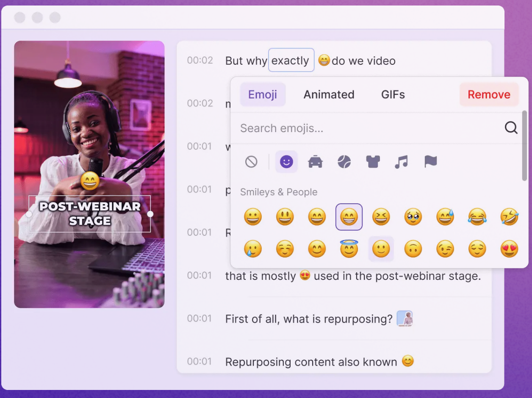Screen dimensions: 532x398
Task: Select the Music category note icon
Action: [401, 161]
